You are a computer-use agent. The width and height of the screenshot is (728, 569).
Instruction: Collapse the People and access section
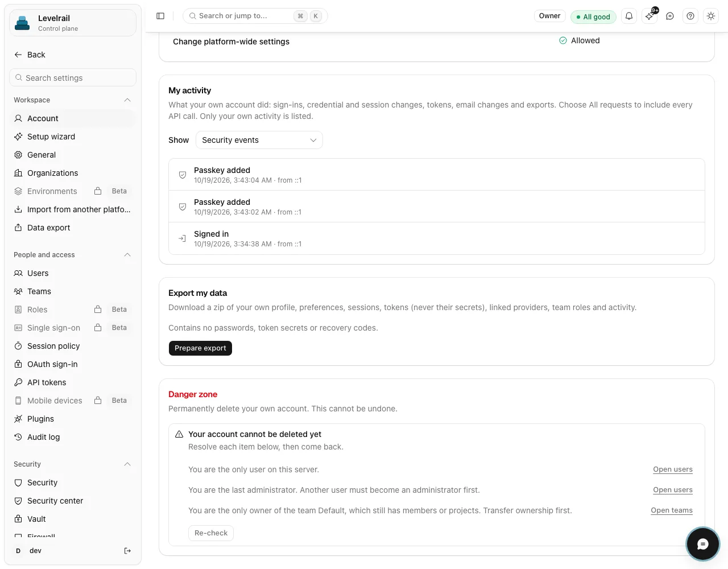tap(127, 255)
